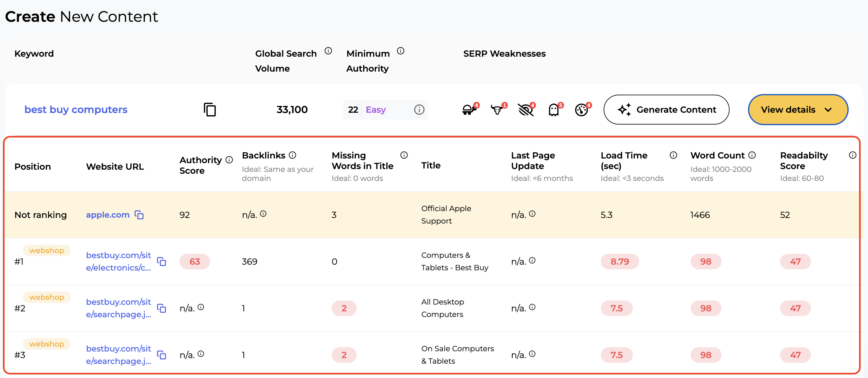Copy the #1 bestbuy.com electronics URL
Screen dimensions: 868x378
pyautogui.click(x=162, y=262)
